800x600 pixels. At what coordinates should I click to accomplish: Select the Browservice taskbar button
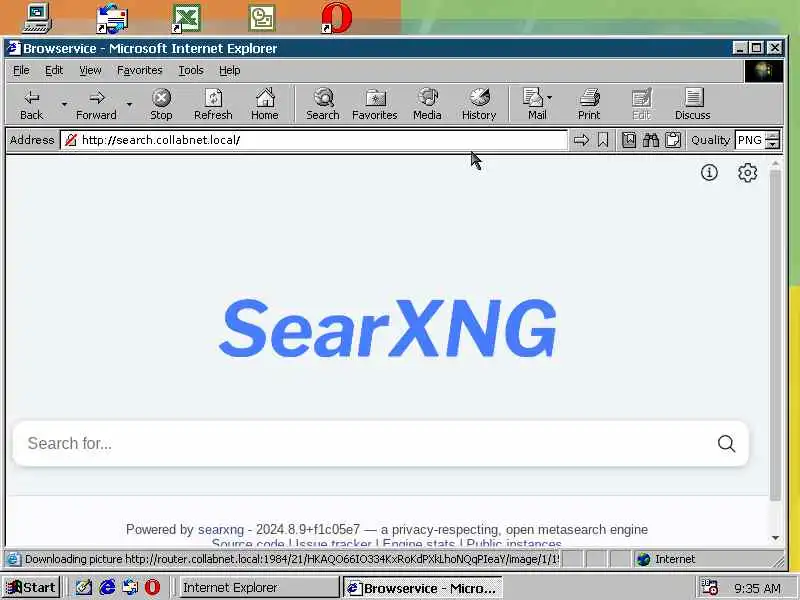[422, 587]
